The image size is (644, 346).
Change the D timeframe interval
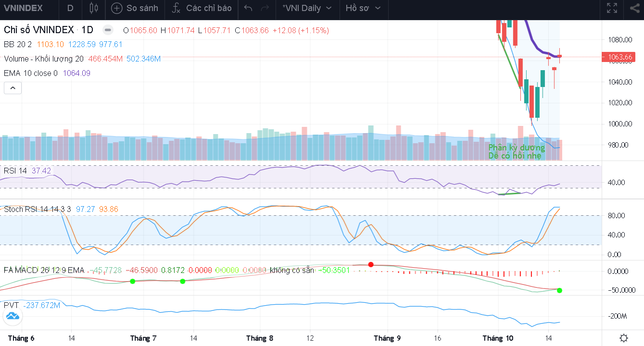point(70,8)
